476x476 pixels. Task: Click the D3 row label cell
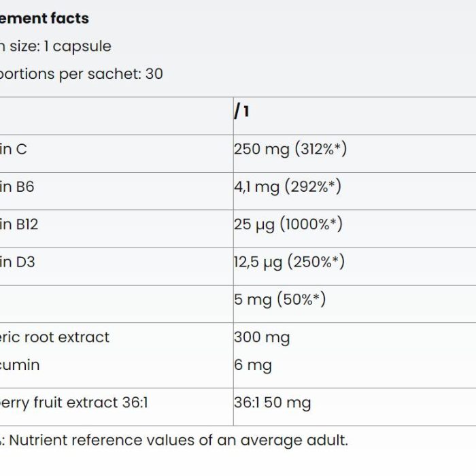tap(116, 267)
